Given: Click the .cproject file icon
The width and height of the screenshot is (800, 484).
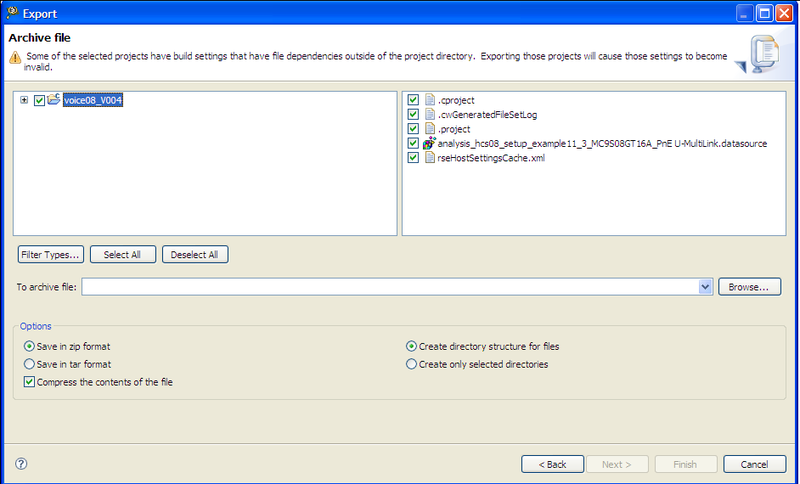Looking at the screenshot, I should [x=430, y=100].
